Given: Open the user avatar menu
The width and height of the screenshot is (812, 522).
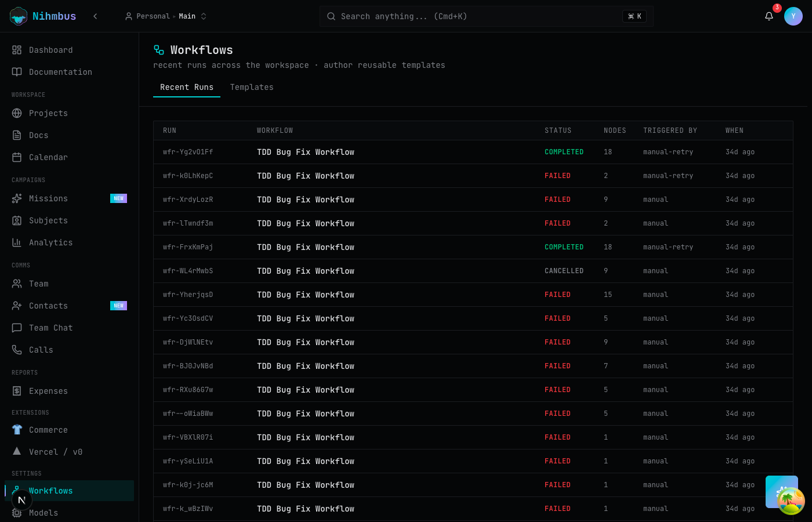Looking at the screenshot, I should 793,16.
